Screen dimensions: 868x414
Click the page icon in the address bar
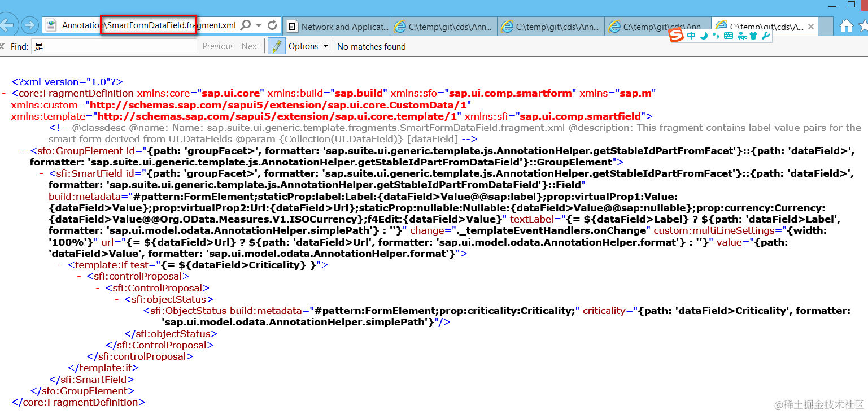click(51, 25)
